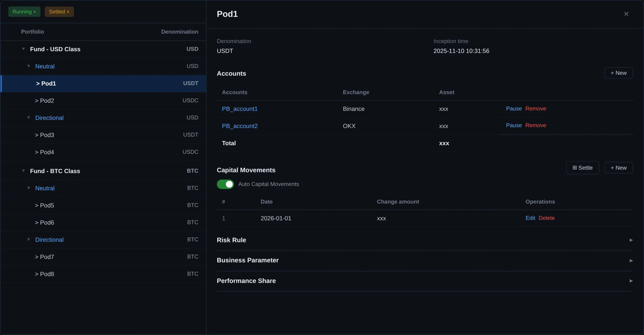The image size is (644, 335).
Task: Click the Asset column header
Action: click(x=447, y=92)
